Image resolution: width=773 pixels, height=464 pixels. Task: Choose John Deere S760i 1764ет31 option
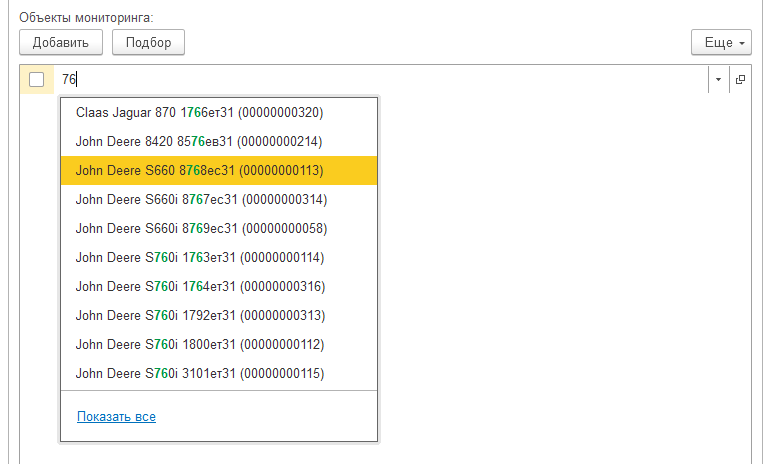click(201, 287)
